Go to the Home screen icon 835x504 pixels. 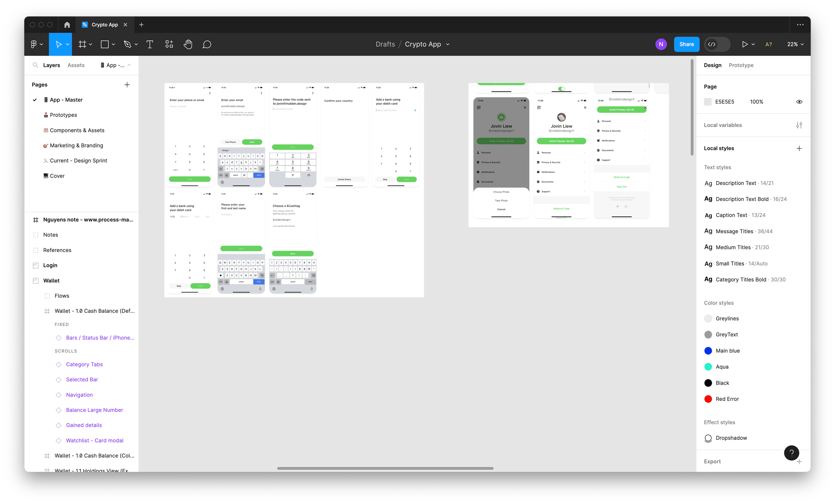67,25
